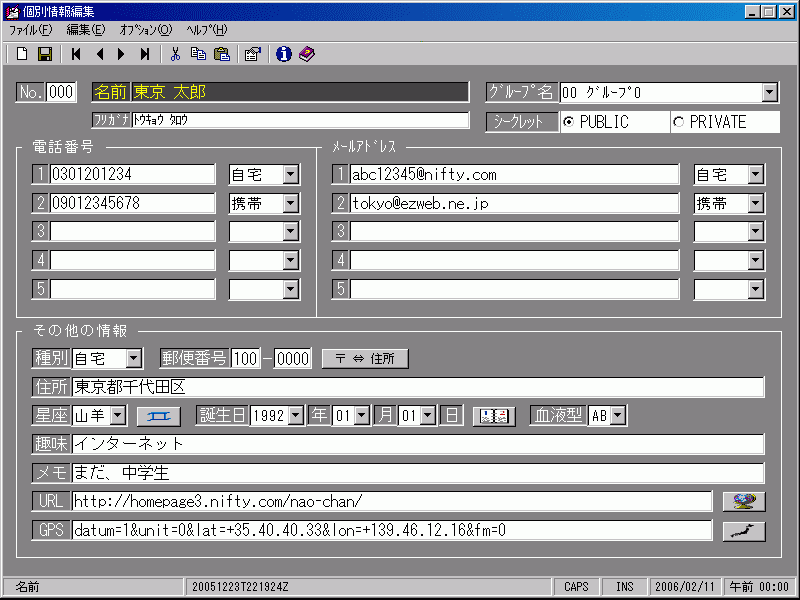The width and height of the screenshot is (800, 600).
Task: Show the GPS location with the map button
Action: coord(744,531)
